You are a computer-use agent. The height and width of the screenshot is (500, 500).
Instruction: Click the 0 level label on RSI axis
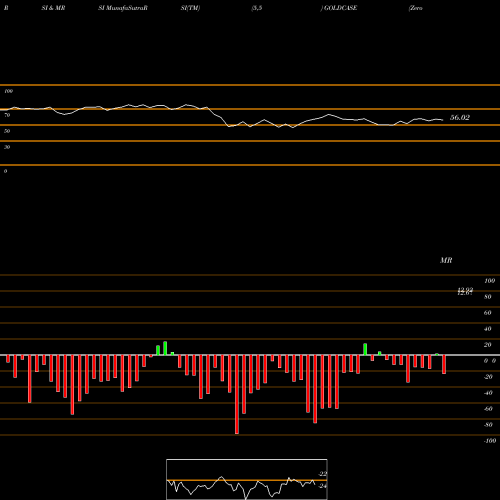pos(5,171)
